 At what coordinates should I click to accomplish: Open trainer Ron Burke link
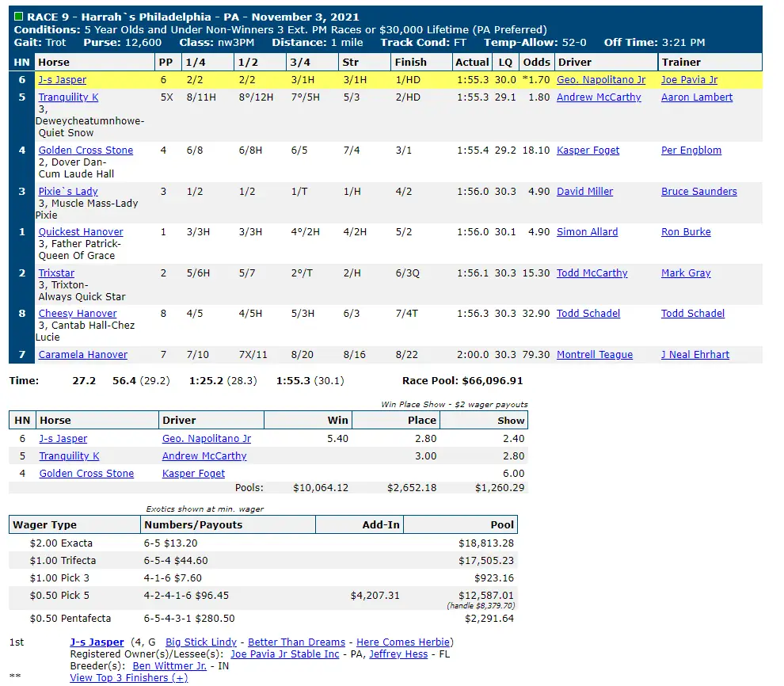click(x=686, y=231)
